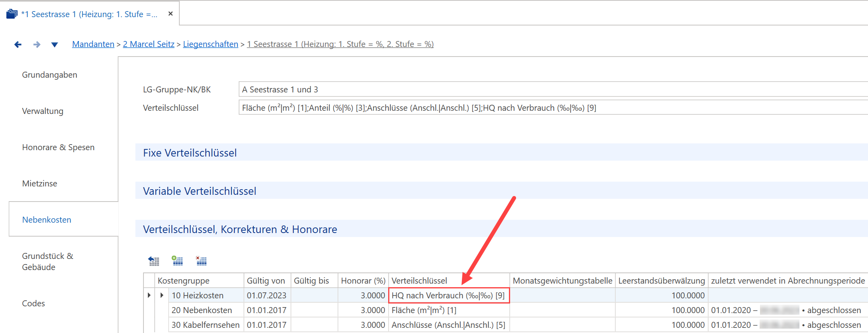
Task: Open the 1 Seestrasse 1 breadcrumb link
Action: coord(340,44)
